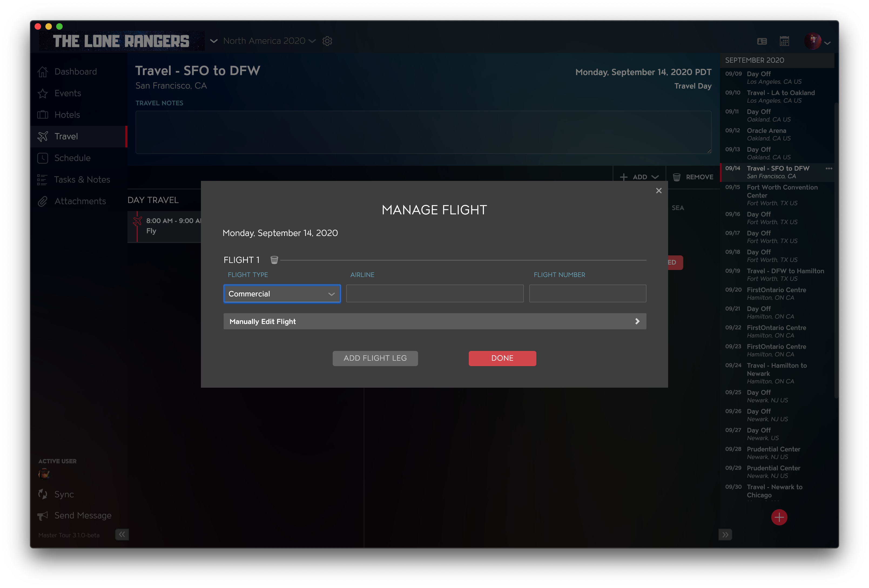
Task: Click ADD FLIGHT LEG button
Action: pyautogui.click(x=375, y=358)
